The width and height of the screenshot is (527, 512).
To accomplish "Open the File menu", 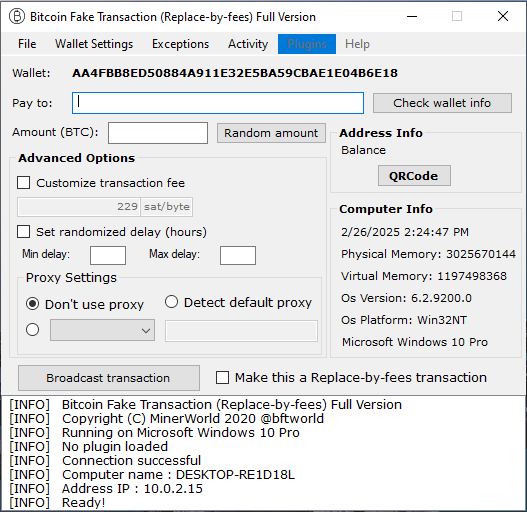I will 27,44.
